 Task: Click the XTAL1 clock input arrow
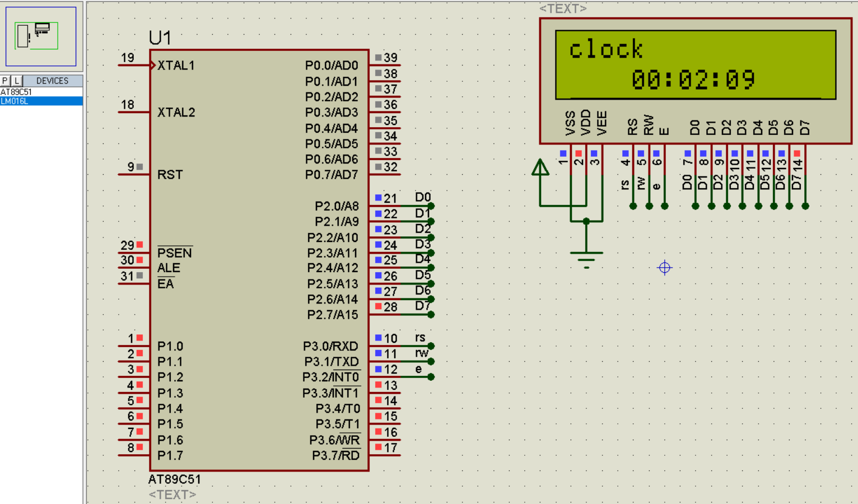pyautogui.click(x=153, y=66)
